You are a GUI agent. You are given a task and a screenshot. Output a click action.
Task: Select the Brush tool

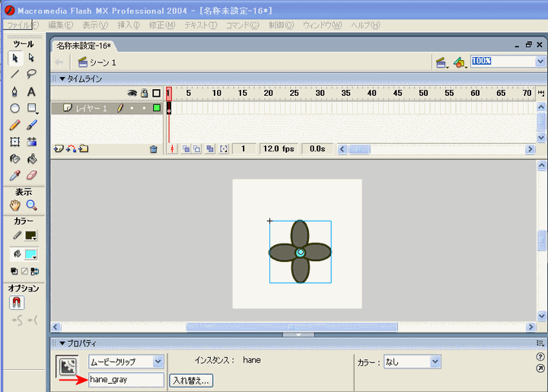pyautogui.click(x=31, y=126)
